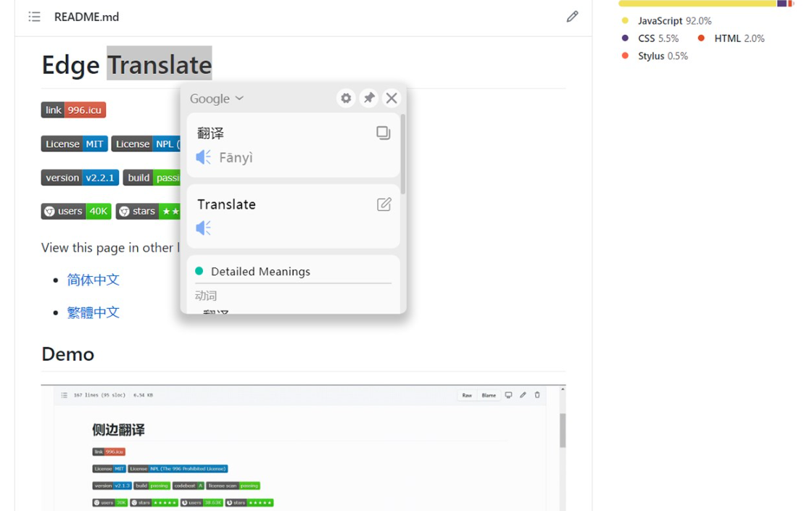The width and height of the screenshot is (812, 511).
Task: Open translation popup settings gear
Action: [x=346, y=98]
